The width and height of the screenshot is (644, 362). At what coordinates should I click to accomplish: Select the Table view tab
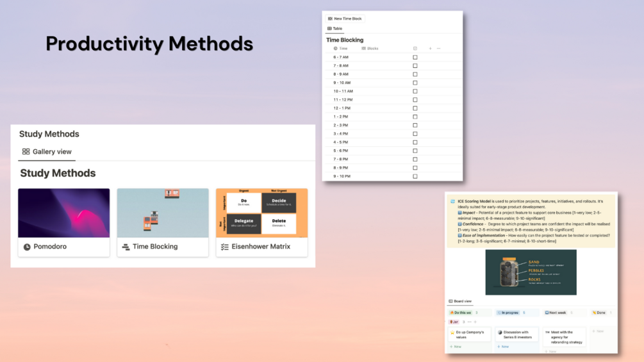[334, 28]
